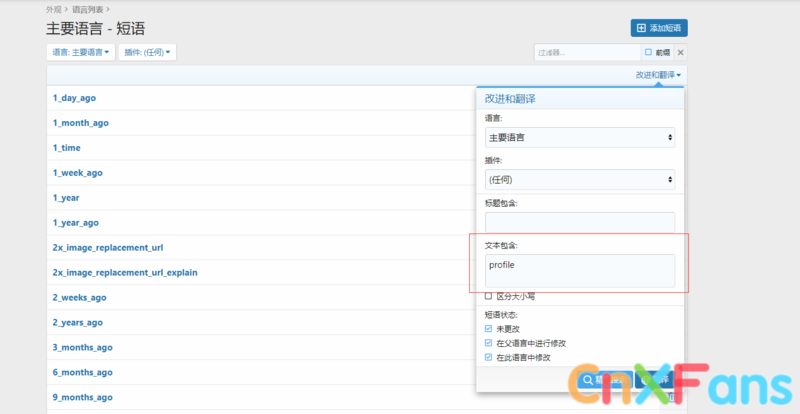Viewport: 800px width, 414px height.
Task: Click the filter search input field
Action: coord(587,52)
